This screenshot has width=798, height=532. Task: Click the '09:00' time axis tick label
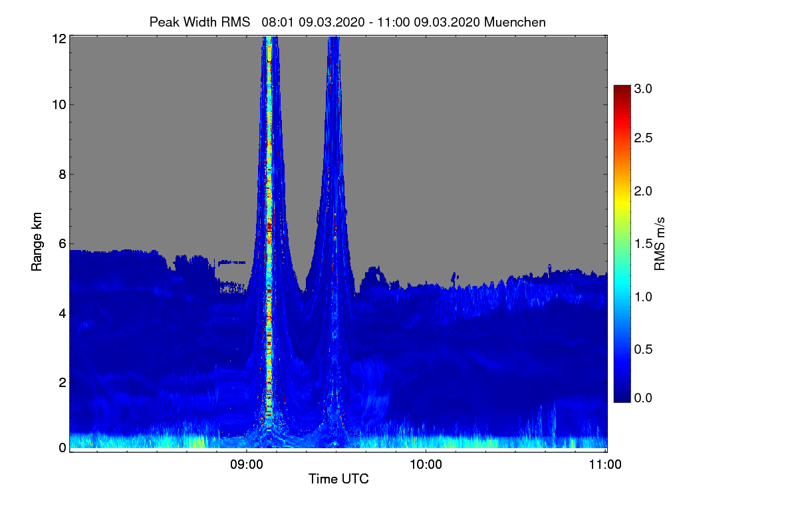click(247, 465)
